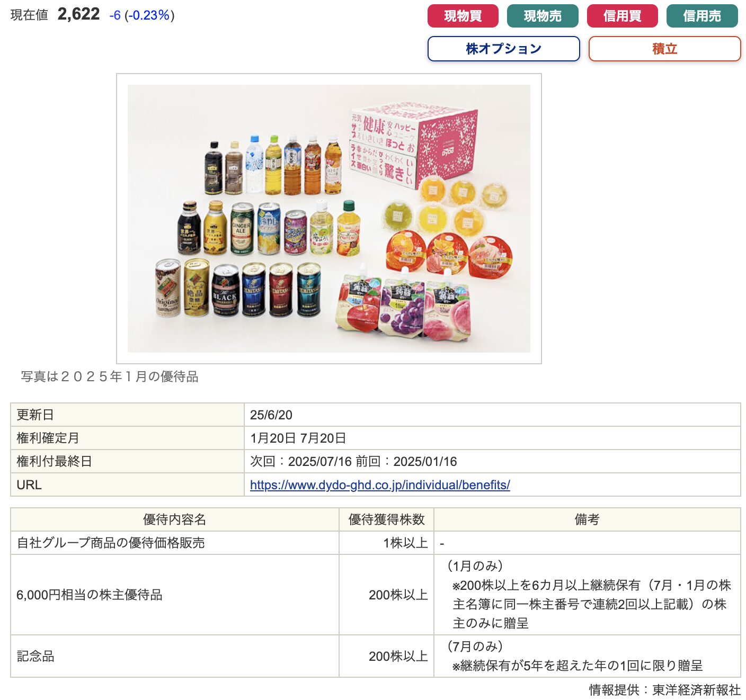Viewport: 746px width, 700px height.
Task: Click the 積立 button
Action: tap(664, 49)
